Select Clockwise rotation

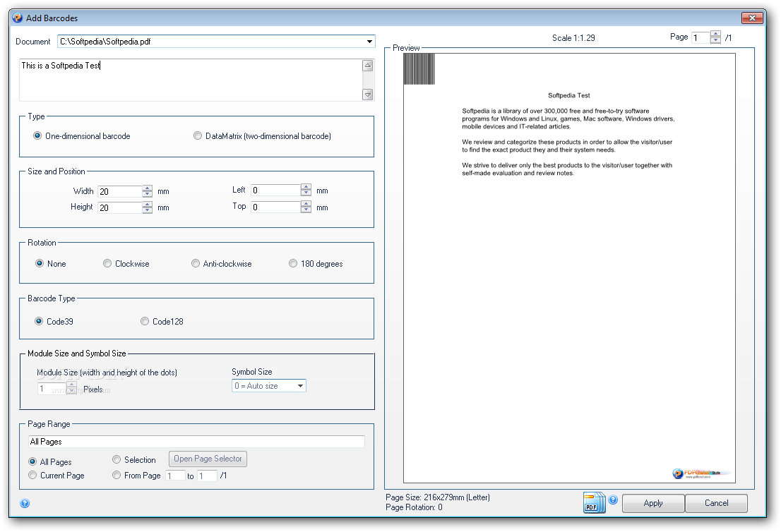point(107,263)
